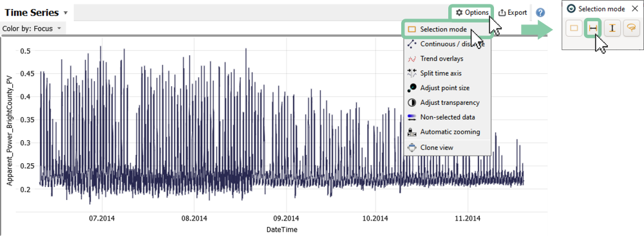Click the Continuous / discrete icon
Image resolution: width=644 pixels, height=236 pixels.
[x=412, y=44]
